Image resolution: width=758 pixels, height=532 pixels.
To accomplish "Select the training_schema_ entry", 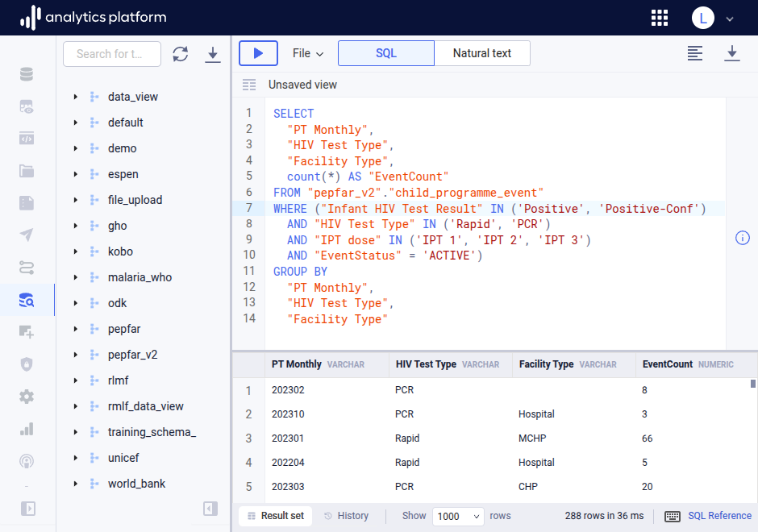I will coord(152,432).
